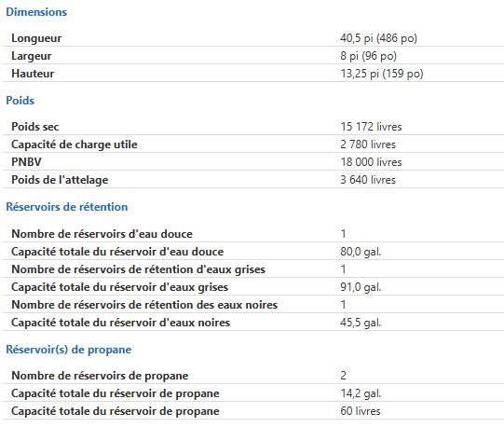The width and height of the screenshot is (504, 427).
Task: Click the 45,5 gal. value
Action: point(361,323)
